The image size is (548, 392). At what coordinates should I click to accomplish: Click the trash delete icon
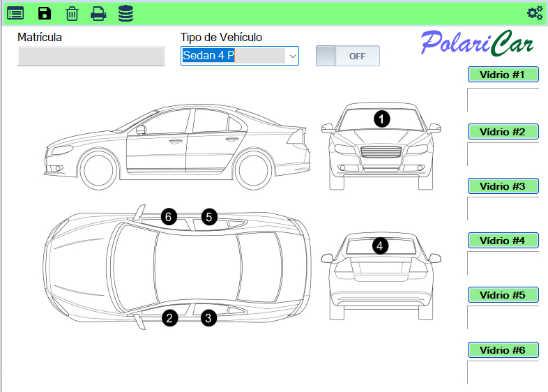pos(72,13)
